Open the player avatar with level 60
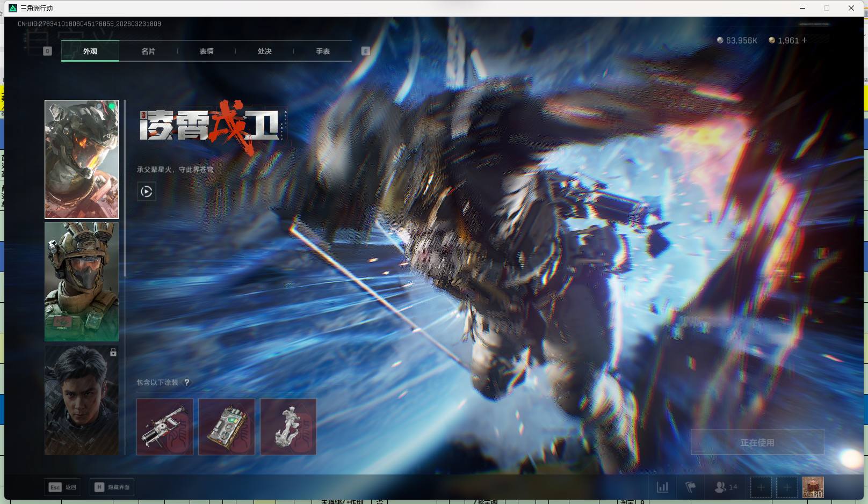This screenshot has height=504, width=868. click(x=813, y=487)
